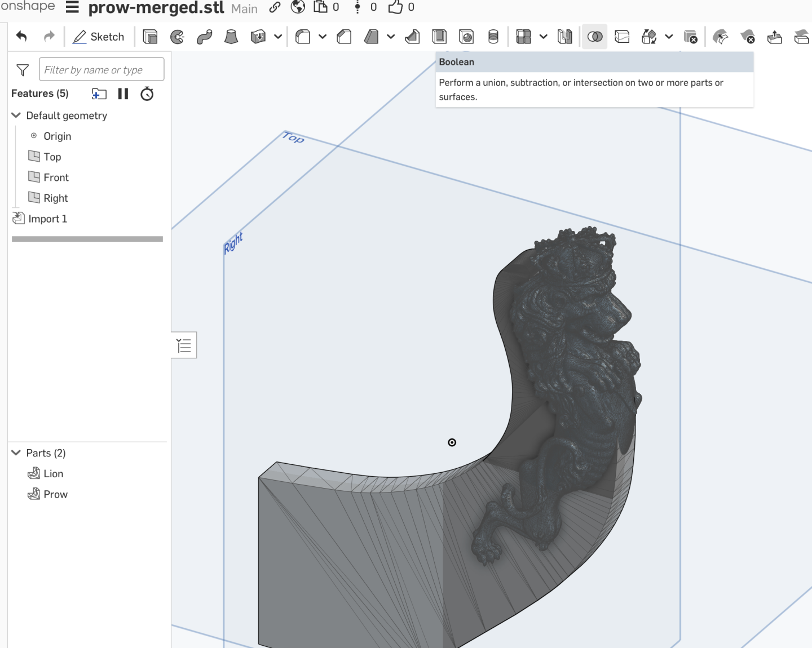
Task: Select the Fillet tool
Action: click(x=303, y=36)
